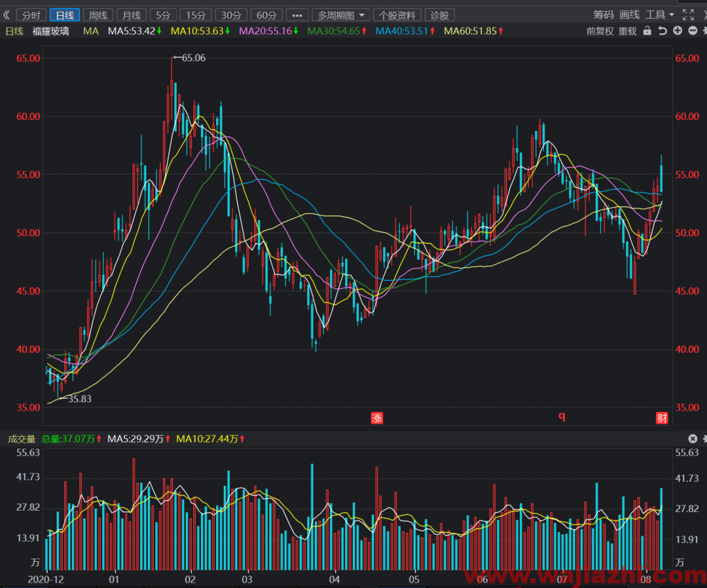Open more periods with the ellipsis button
Image resolution: width=707 pixels, height=588 pixels.
tap(297, 15)
